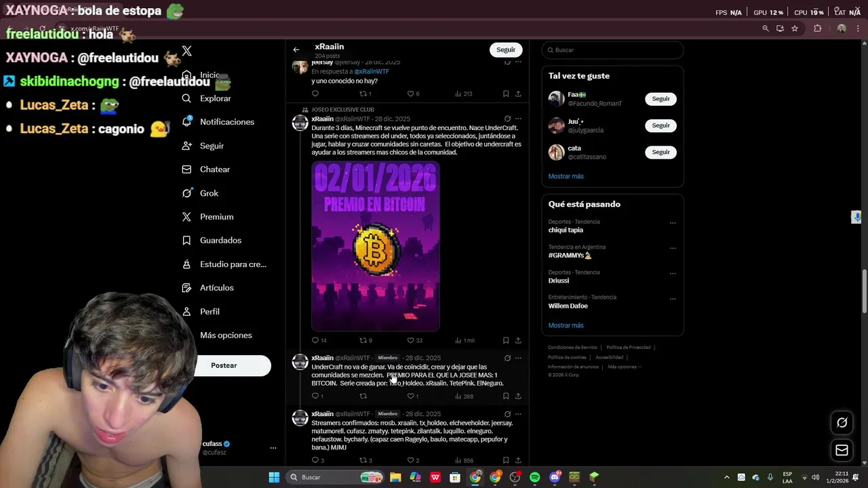
Task: Click the Artículos sidebar icon
Action: pos(186,288)
